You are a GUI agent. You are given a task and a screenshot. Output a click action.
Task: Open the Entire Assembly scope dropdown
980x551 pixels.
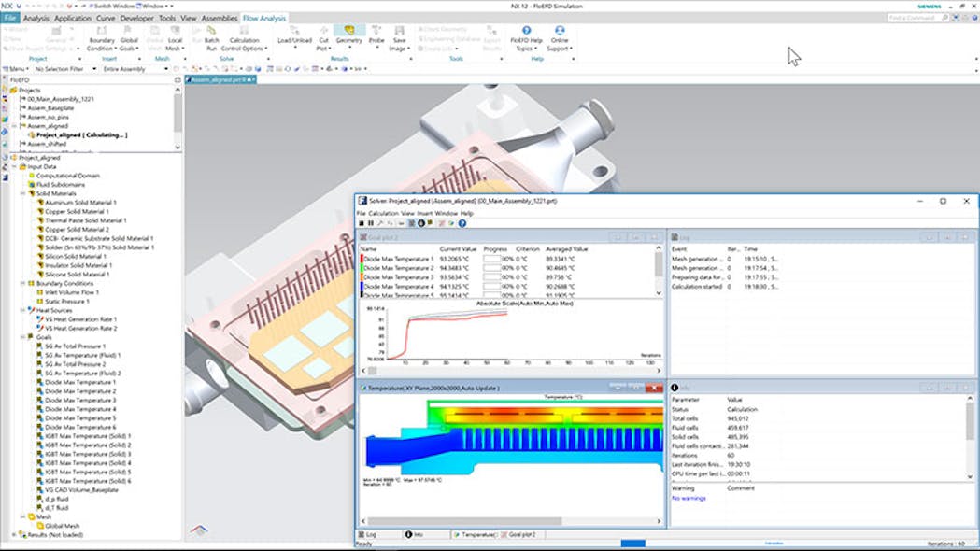pyautogui.click(x=135, y=69)
